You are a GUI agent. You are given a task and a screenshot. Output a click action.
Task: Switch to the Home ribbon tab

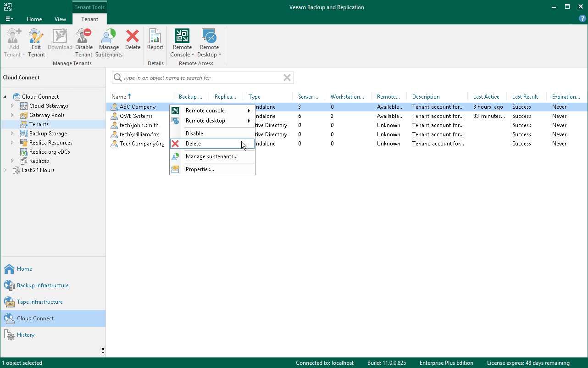[x=34, y=19]
